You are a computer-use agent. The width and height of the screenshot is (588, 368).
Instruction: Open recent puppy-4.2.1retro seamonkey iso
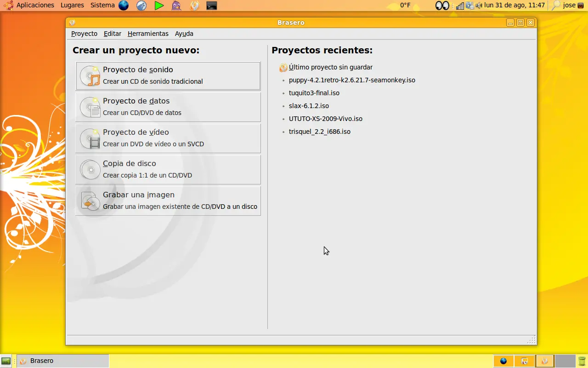point(352,80)
